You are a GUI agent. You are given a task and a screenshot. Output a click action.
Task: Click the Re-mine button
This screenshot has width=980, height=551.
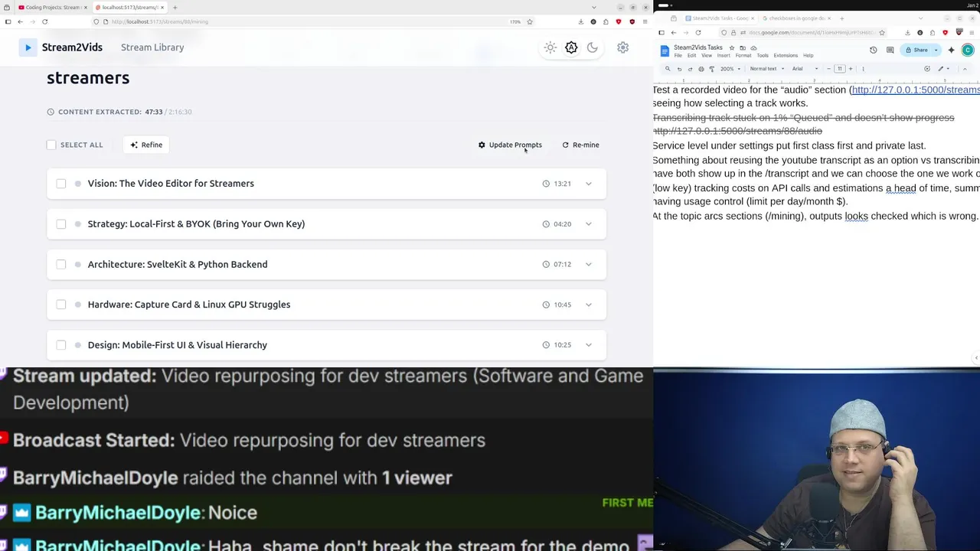pos(580,145)
